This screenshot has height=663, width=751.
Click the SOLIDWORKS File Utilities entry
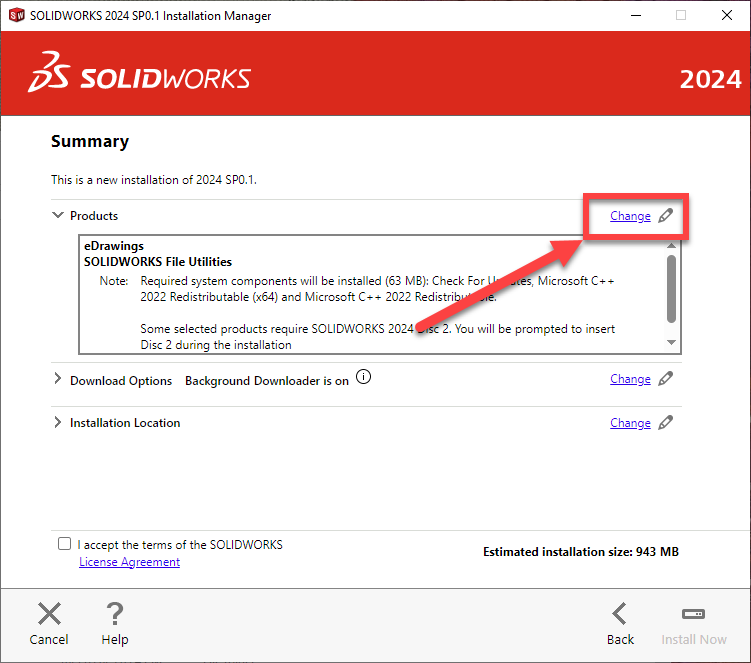158,262
